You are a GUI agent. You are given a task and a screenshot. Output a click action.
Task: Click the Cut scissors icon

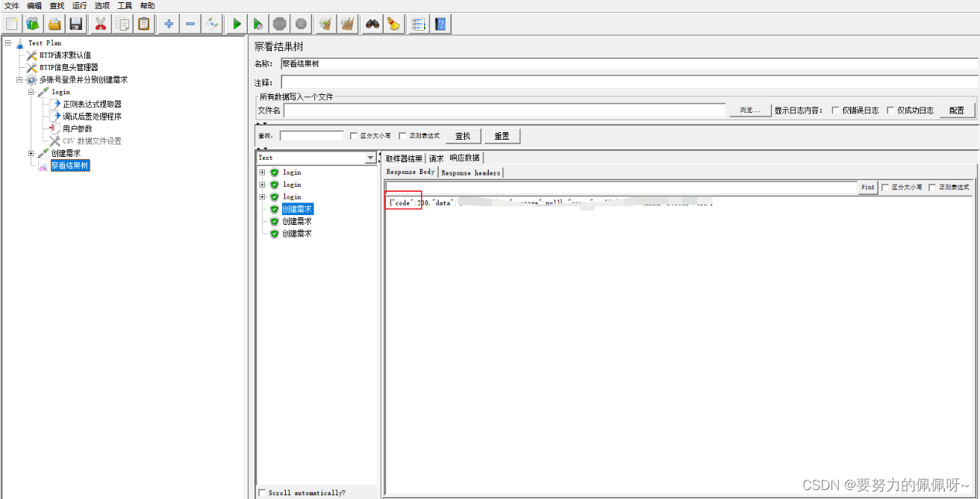pyautogui.click(x=101, y=24)
